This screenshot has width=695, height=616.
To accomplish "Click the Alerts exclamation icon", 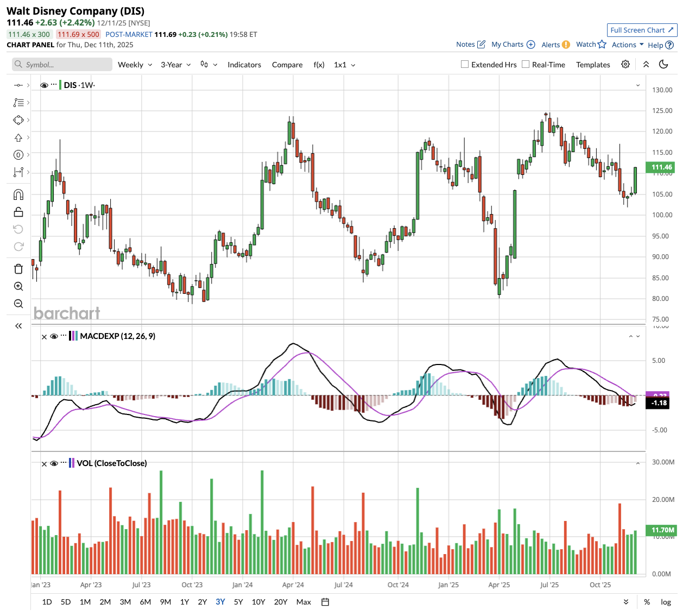I will [566, 45].
